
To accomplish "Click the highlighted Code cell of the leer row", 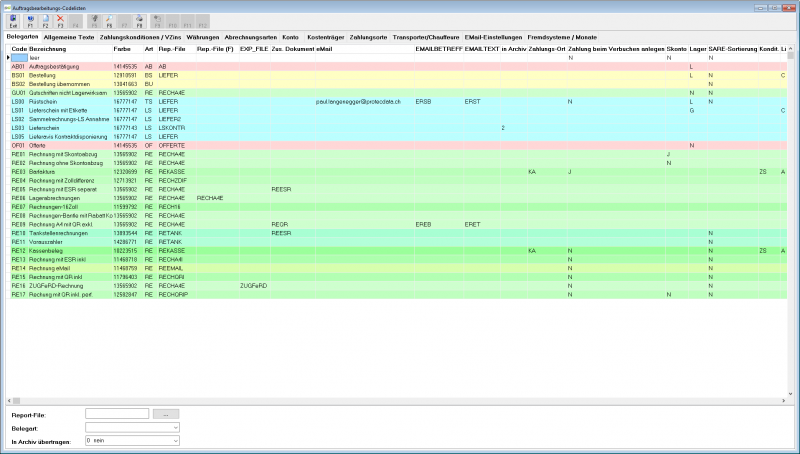I will [19, 58].
